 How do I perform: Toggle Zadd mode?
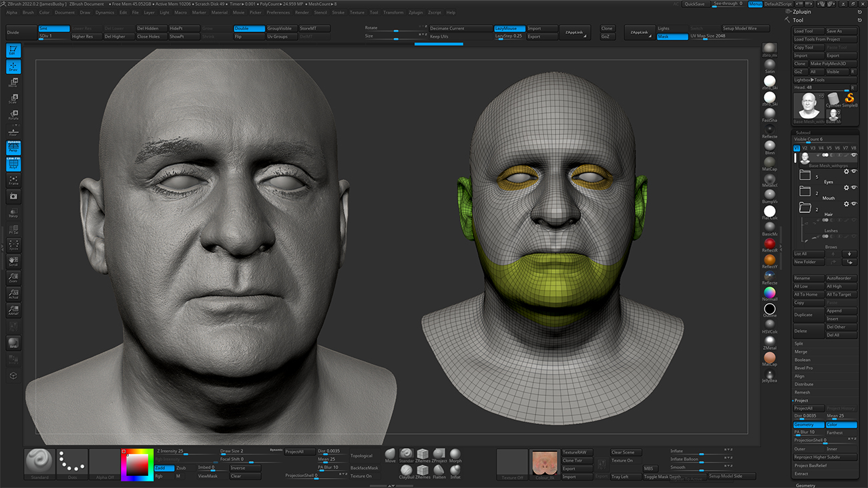tap(164, 468)
